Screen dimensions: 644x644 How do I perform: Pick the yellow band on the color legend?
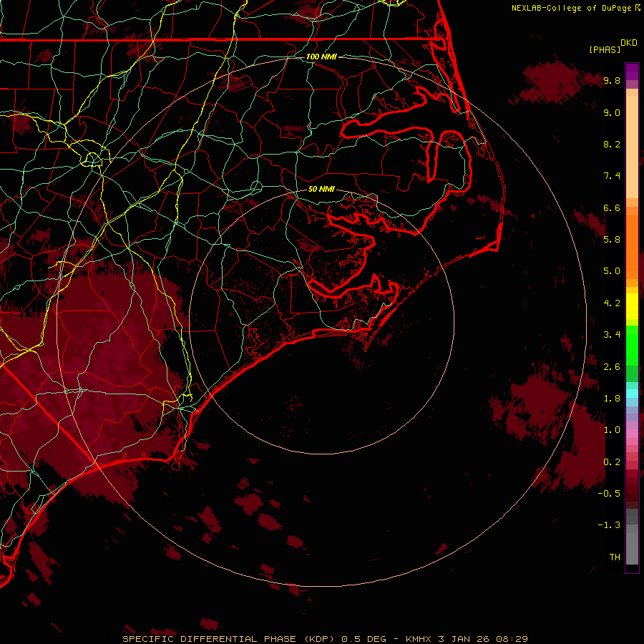point(632,306)
